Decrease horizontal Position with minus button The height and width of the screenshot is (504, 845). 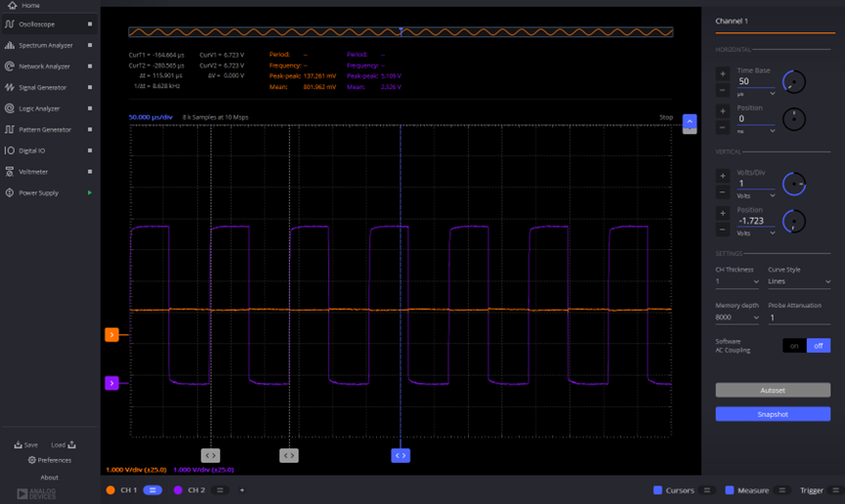pyautogui.click(x=723, y=128)
